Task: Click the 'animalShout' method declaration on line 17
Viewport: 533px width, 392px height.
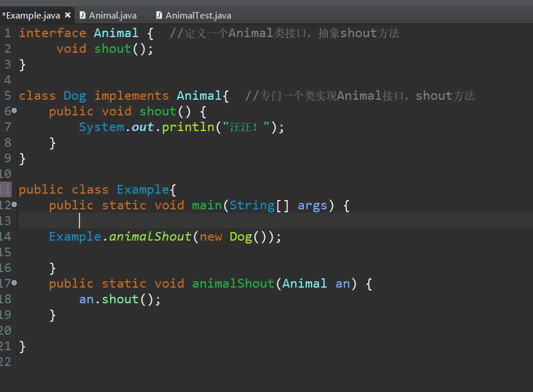Action: (x=233, y=284)
